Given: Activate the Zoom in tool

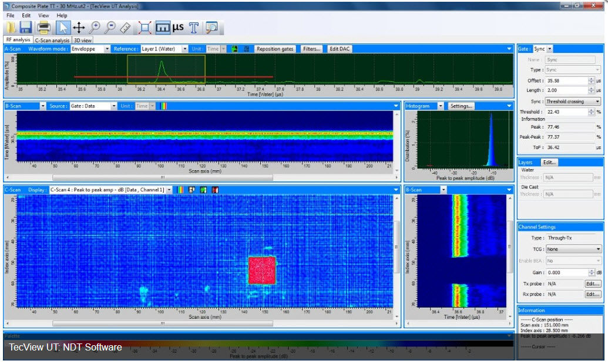Looking at the screenshot, I should coord(96,26).
